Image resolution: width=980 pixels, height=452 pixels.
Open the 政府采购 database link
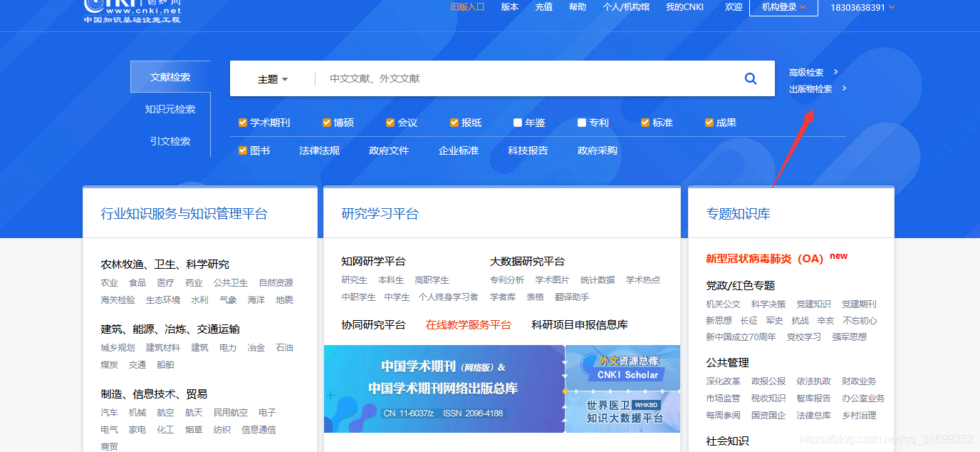tap(598, 150)
